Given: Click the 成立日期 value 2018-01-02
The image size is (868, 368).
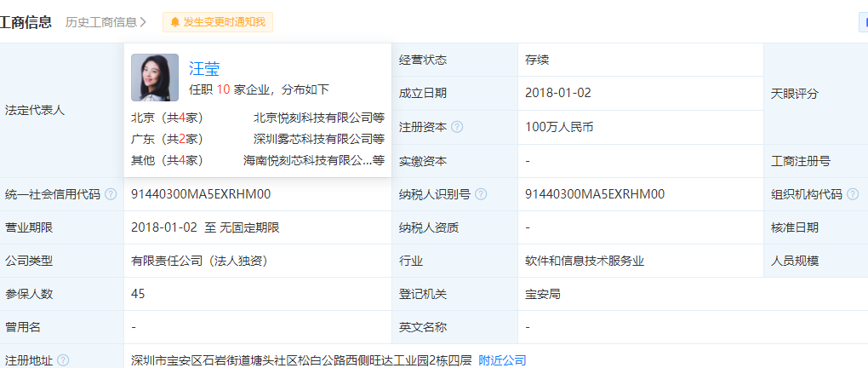Looking at the screenshot, I should tap(558, 93).
